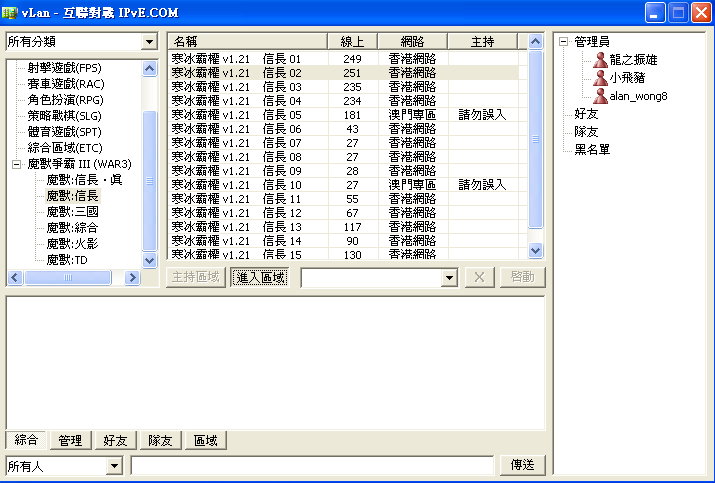Select 魔獸:信長・眞 tree item
The width and height of the screenshot is (715, 483).
(84, 180)
